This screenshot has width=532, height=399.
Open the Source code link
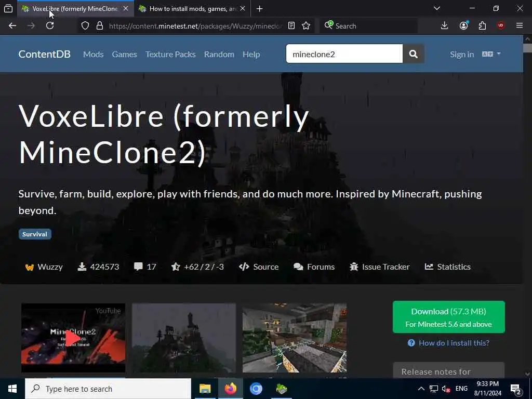pyautogui.click(x=259, y=267)
